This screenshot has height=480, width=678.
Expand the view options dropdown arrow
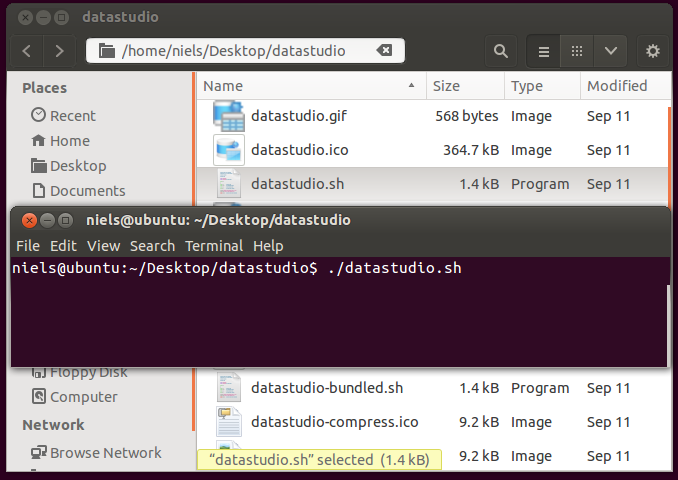click(x=610, y=51)
